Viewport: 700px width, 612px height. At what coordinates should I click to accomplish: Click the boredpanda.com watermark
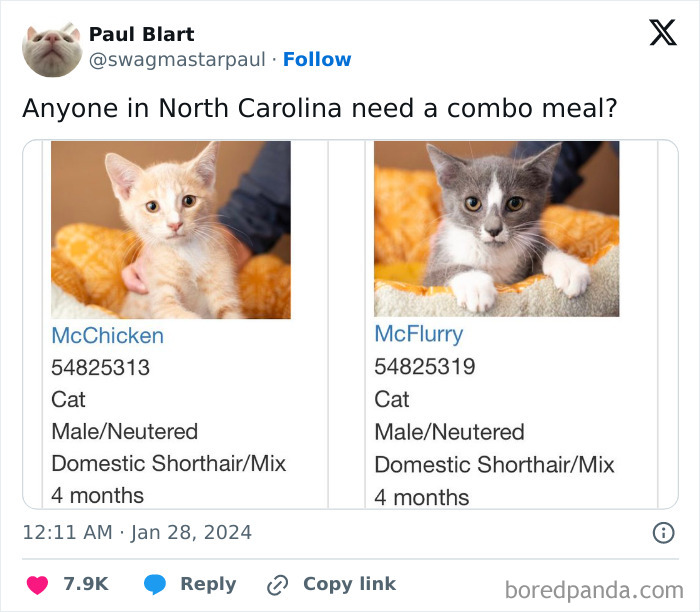click(x=594, y=589)
